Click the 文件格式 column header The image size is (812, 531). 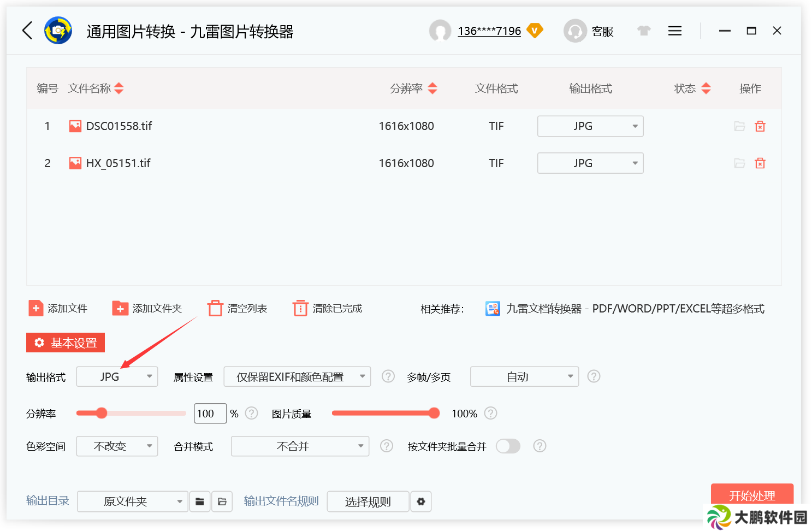(x=496, y=88)
